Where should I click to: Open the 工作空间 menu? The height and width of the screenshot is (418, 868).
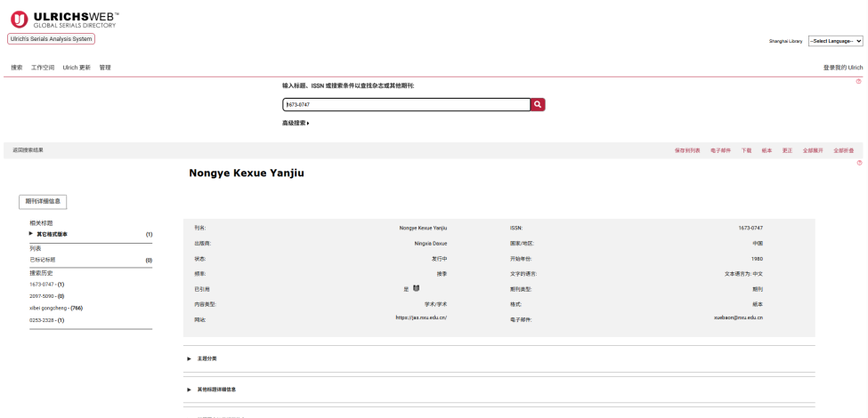[43, 68]
